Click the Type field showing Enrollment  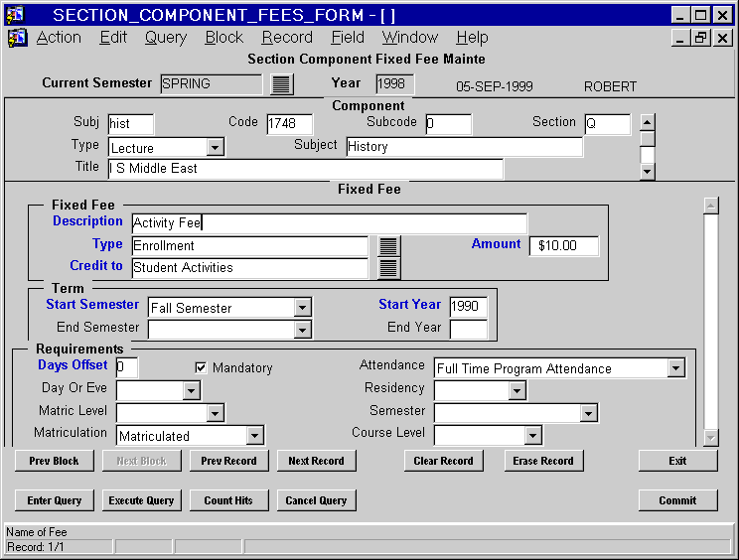pyautogui.click(x=249, y=246)
